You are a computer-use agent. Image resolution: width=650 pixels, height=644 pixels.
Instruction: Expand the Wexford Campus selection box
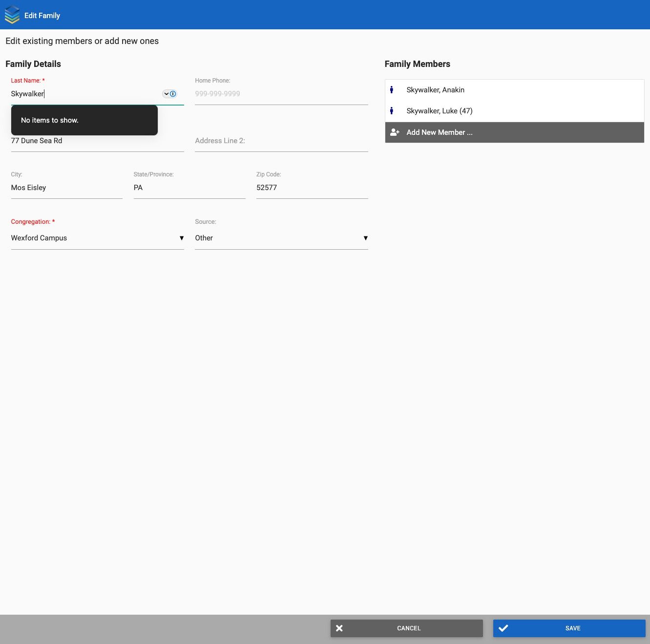98,238
